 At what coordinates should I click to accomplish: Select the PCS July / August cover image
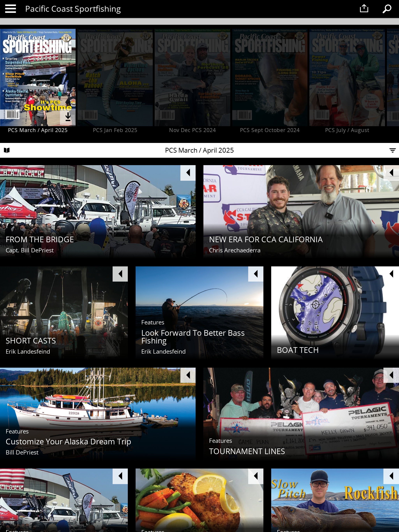347,78
